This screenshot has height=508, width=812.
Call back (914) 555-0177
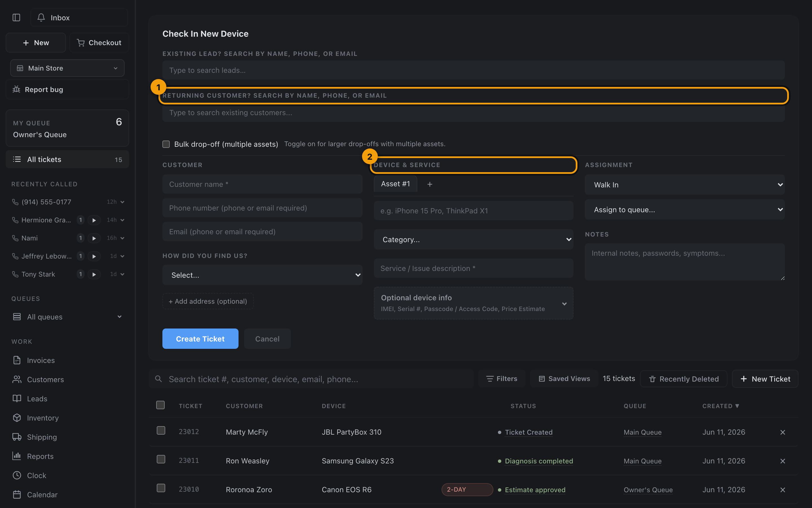pyautogui.click(x=15, y=202)
